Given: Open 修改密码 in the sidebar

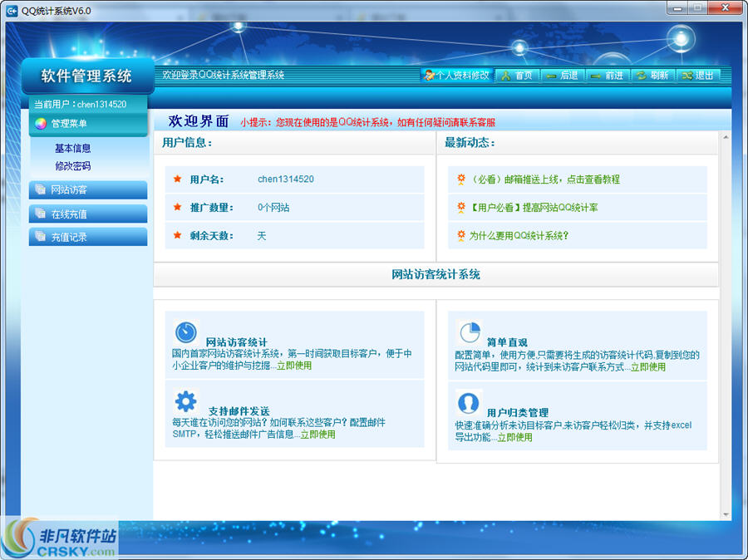Looking at the screenshot, I should point(72,166).
